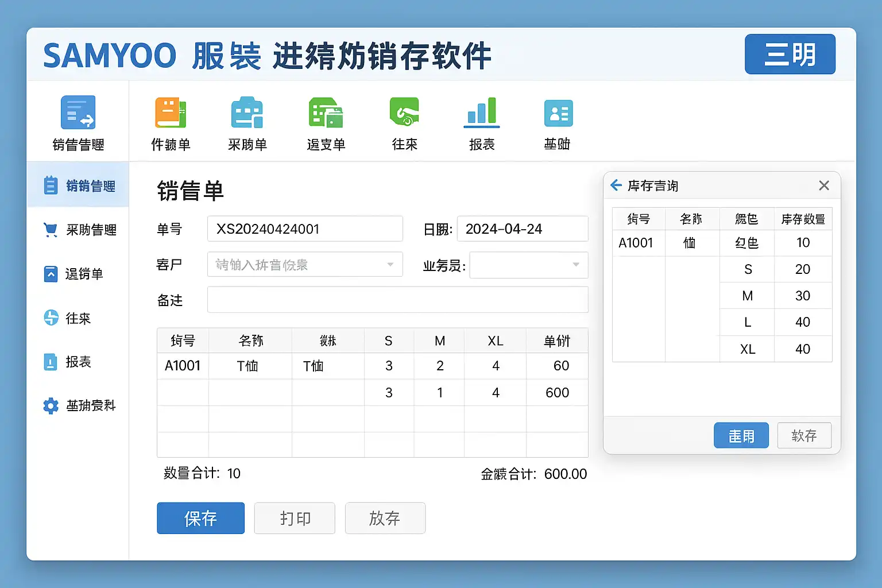Click the blue sales document icon top-left

(x=78, y=113)
